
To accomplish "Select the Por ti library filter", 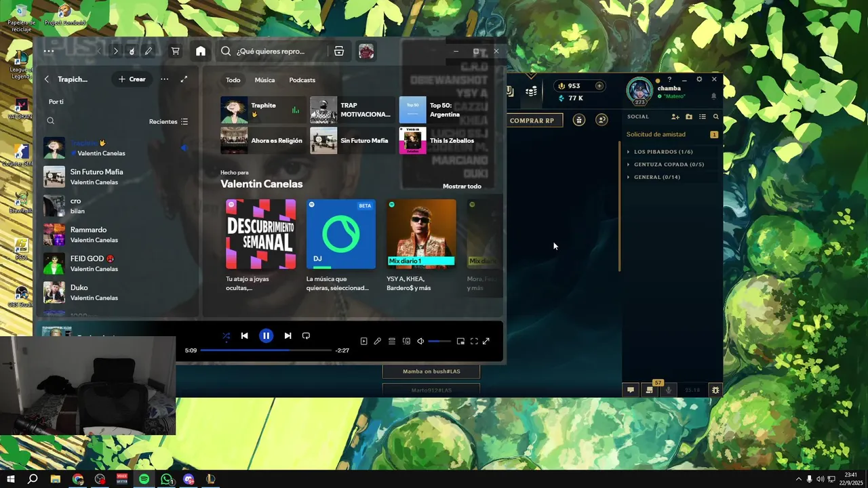I will (56, 102).
